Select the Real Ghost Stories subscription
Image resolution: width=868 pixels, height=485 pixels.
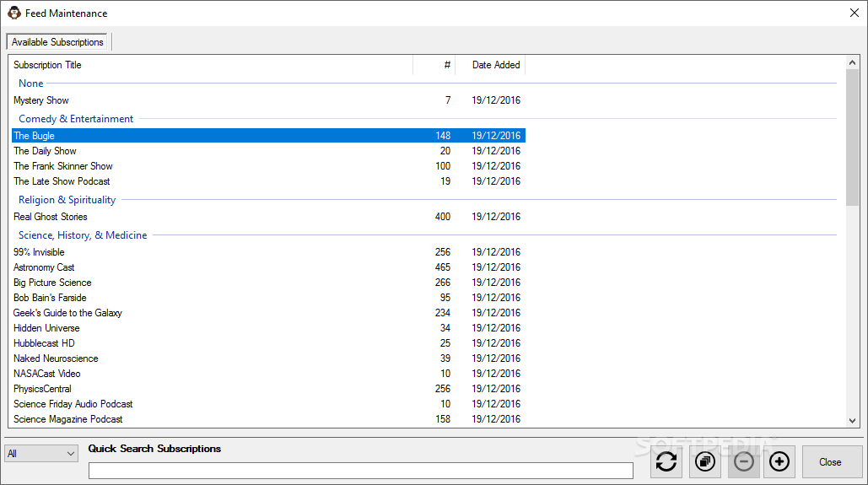[x=268, y=217]
